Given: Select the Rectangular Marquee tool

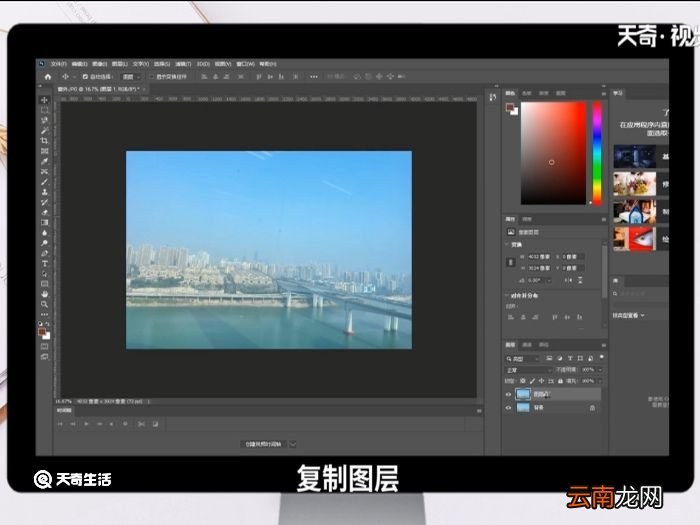Looking at the screenshot, I should 44,110.
